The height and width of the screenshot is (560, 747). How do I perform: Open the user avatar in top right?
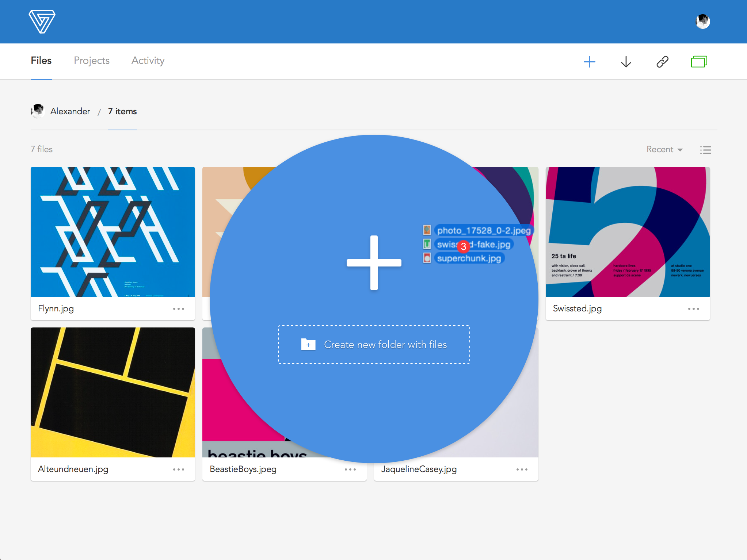coord(702,22)
